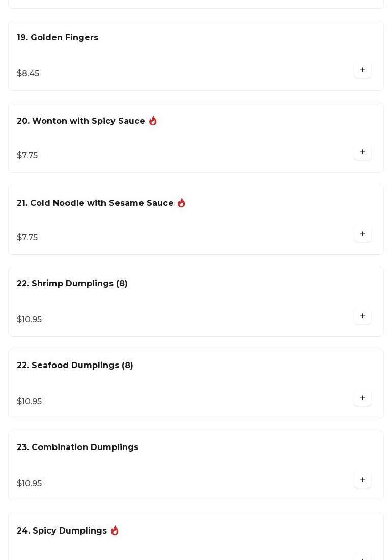This screenshot has height=560, width=392.
Task: Open the 23. Combination Dumplings title
Action: (x=77, y=447)
